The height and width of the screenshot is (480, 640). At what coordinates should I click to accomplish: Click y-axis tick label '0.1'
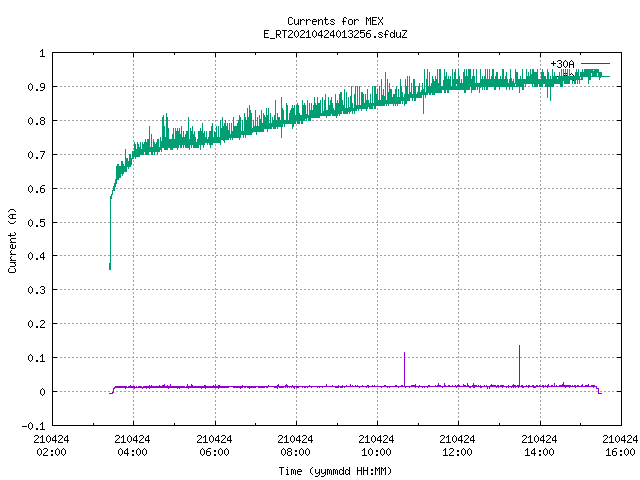[36, 358]
